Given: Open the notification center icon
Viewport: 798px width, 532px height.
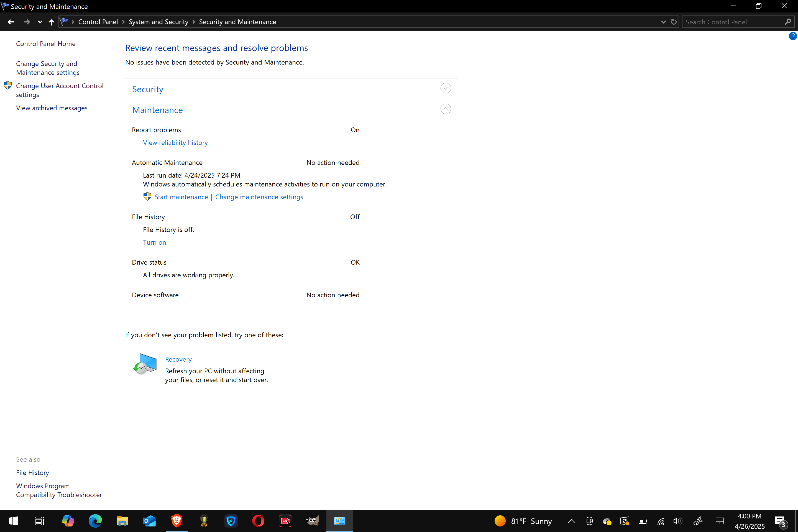Looking at the screenshot, I should (x=781, y=521).
